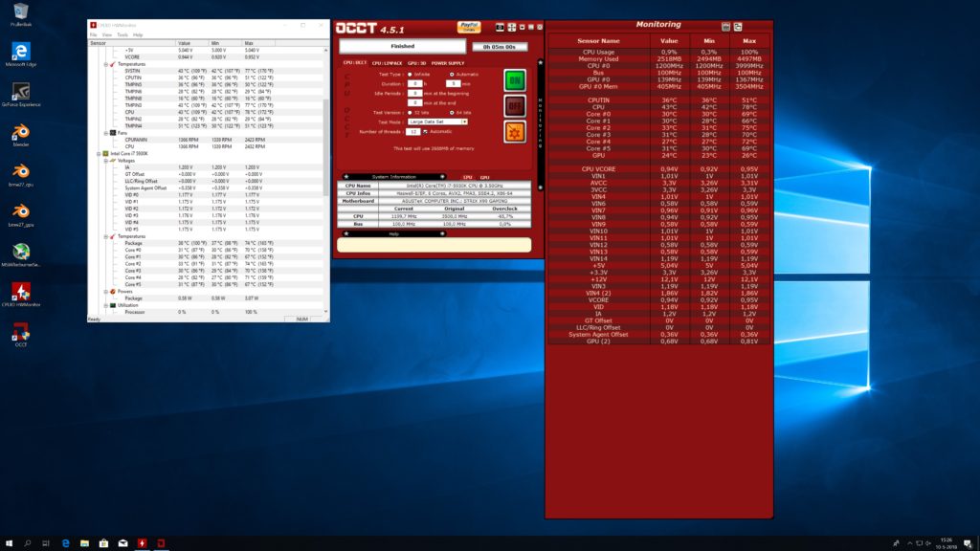The height and width of the screenshot is (551, 980).
Task: Switch to the CPU:OCCT tab
Action: [355, 63]
